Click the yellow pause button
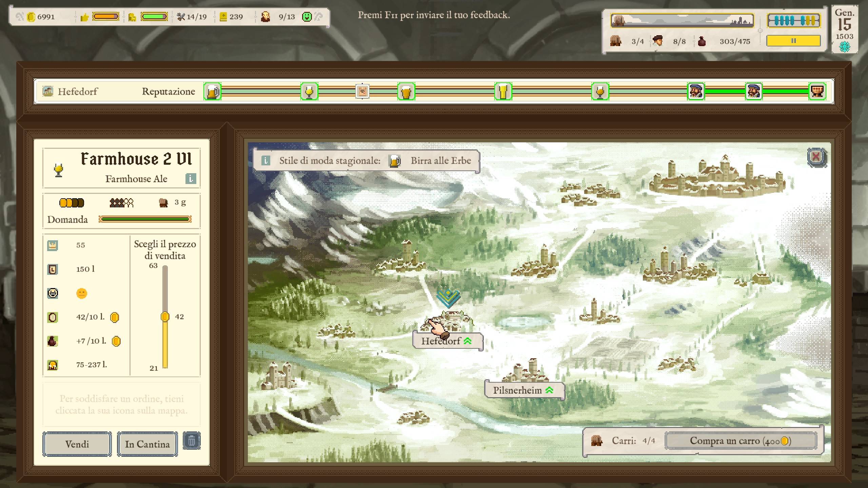Image resolution: width=868 pixels, height=488 pixels. (x=793, y=41)
